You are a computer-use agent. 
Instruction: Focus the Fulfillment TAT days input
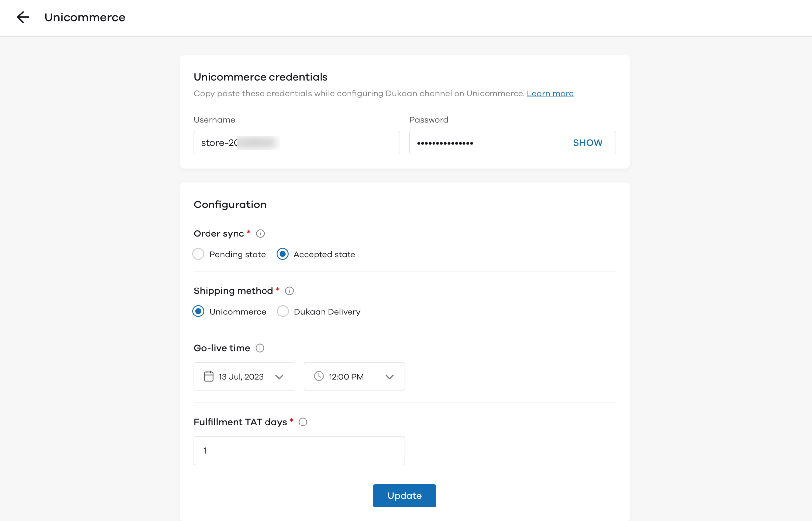tap(299, 451)
